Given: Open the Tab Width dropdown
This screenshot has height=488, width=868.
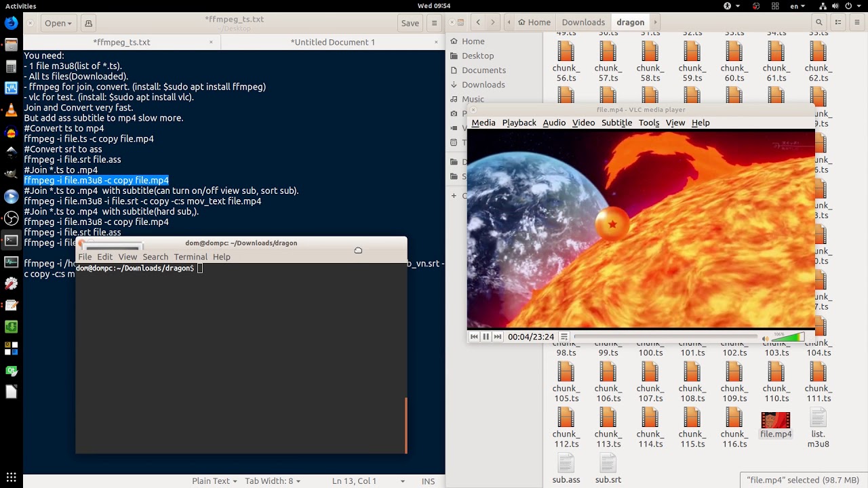Looking at the screenshot, I should coord(272,481).
